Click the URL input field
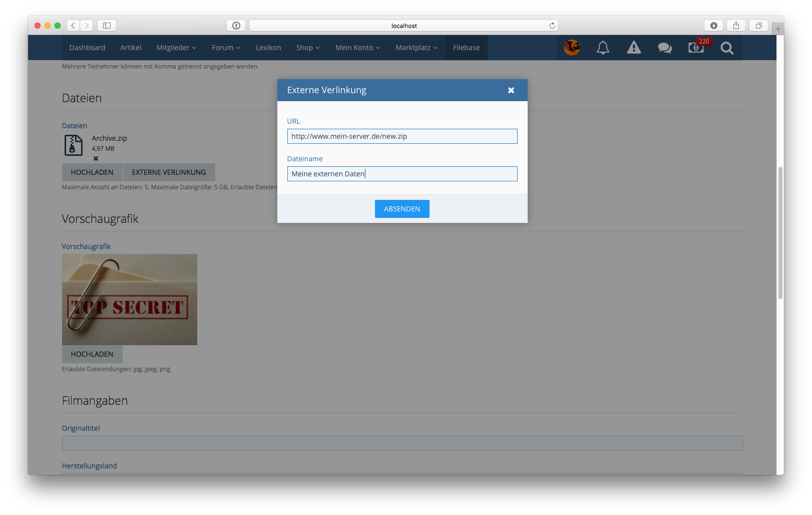Screen dimensions: 812x515 (402, 136)
